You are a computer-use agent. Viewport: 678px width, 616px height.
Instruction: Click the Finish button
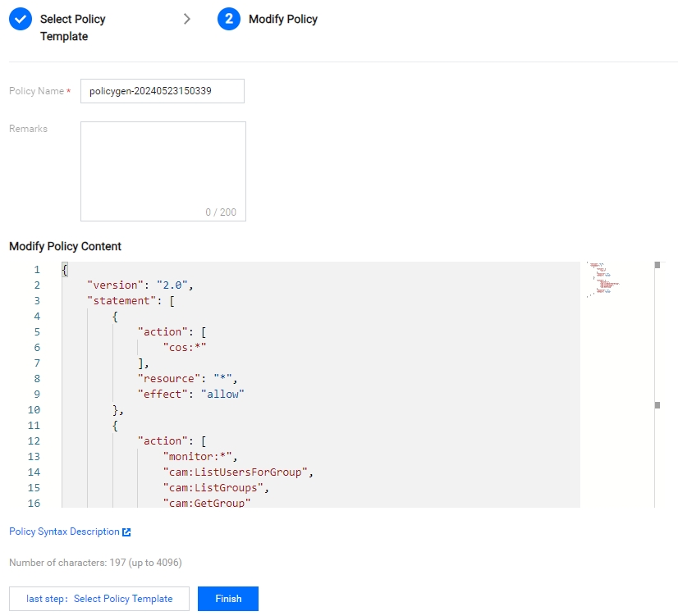click(x=228, y=599)
